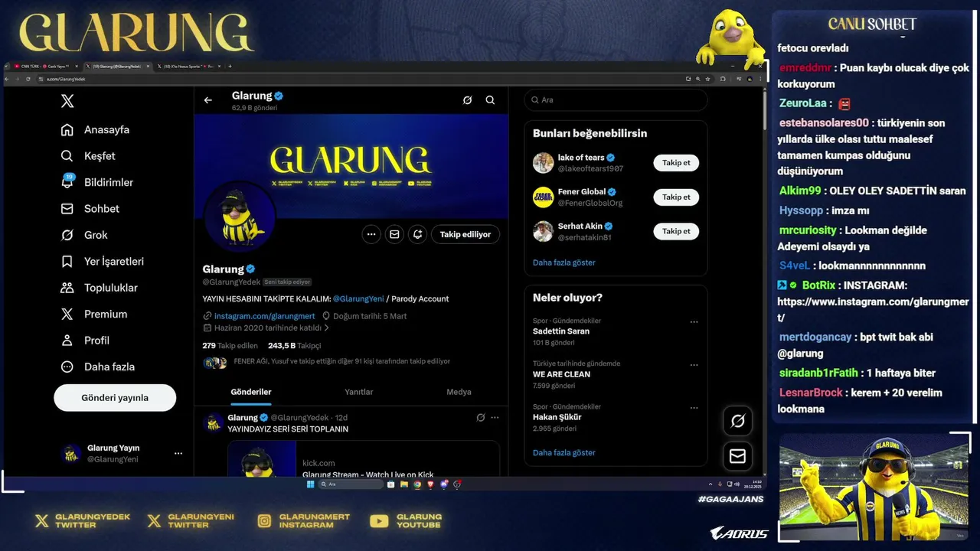Open the three-dot menu beside Hakan Şükür
The height and width of the screenshot is (551, 980).
click(694, 408)
